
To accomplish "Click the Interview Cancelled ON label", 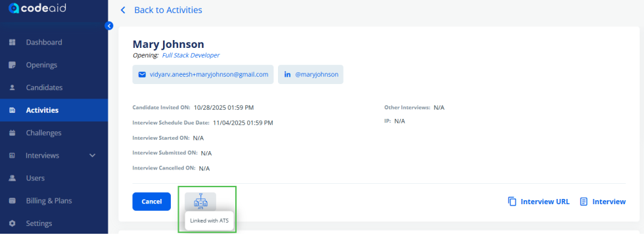I will (x=164, y=168).
